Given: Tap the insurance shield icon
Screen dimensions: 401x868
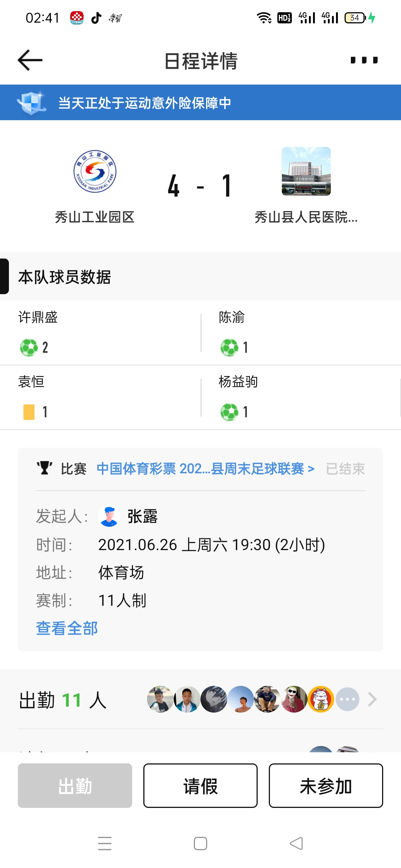Looking at the screenshot, I should click(x=31, y=103).
